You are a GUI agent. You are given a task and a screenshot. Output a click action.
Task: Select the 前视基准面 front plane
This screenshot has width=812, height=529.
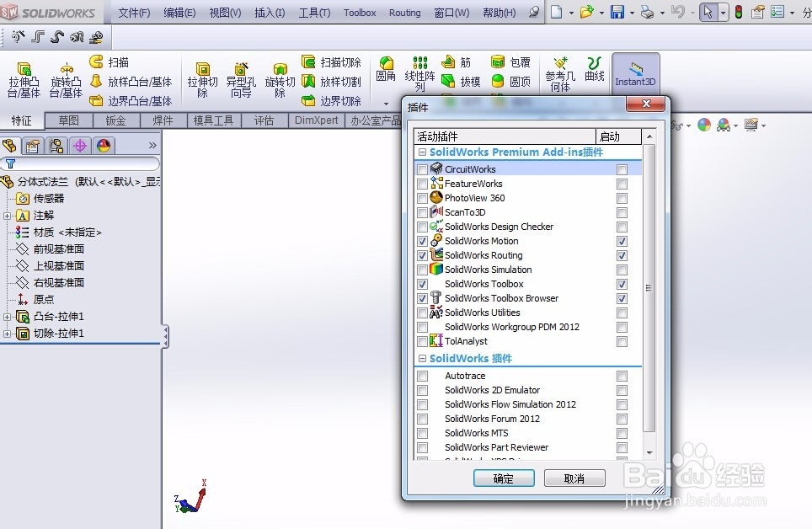(x=51, y=249)
